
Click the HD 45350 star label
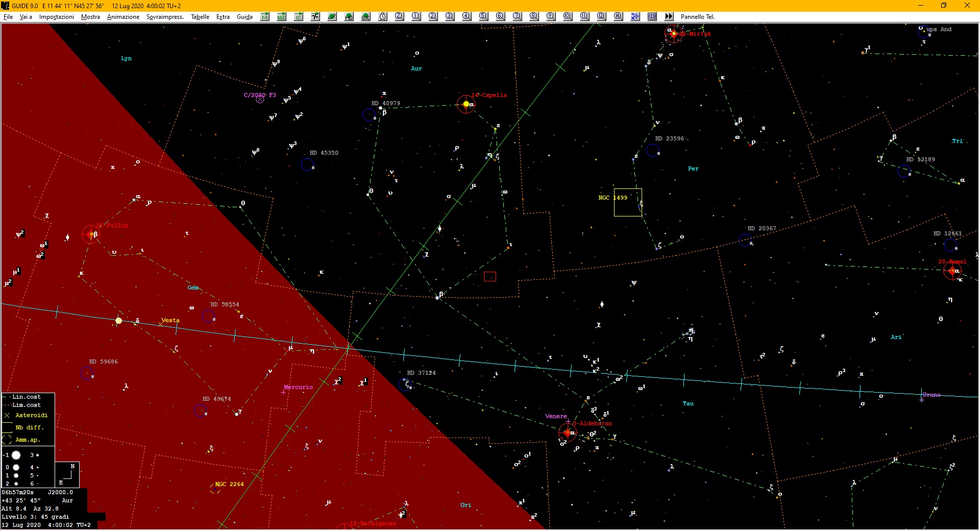(324, 153)
